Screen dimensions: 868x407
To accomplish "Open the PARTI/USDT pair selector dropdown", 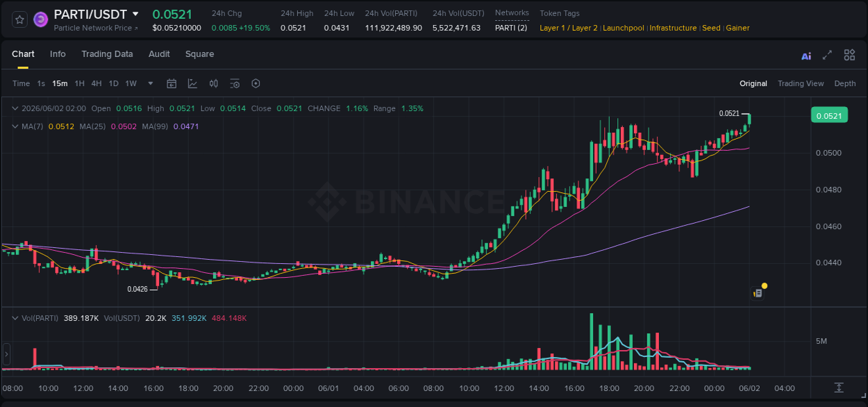I will pyautogui.click(x=135, y=14).
